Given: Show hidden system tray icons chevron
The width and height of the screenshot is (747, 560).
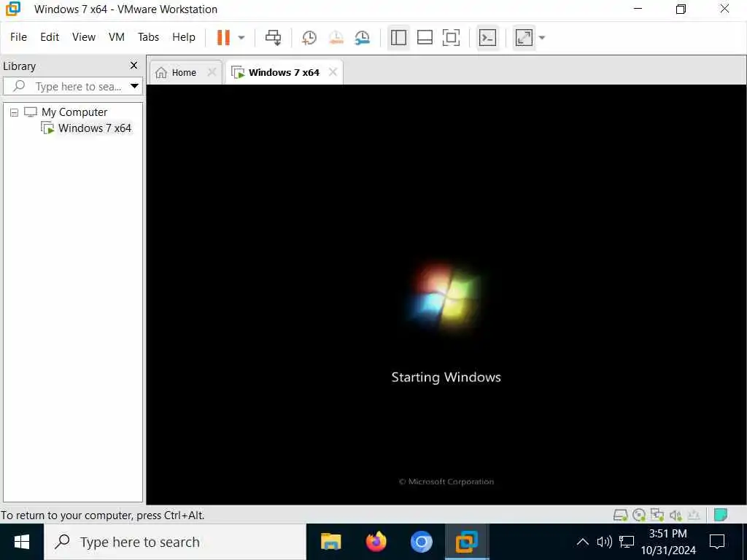Looking at the screenshot, I should 582,542.
